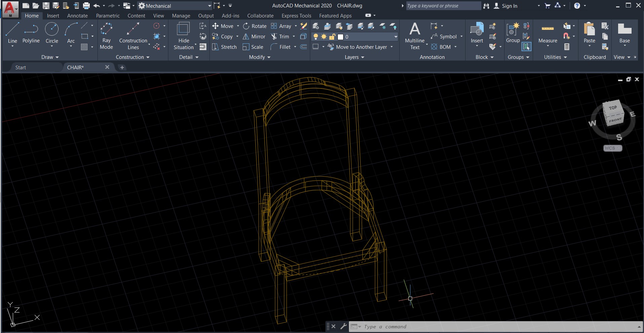Open the Output ribbon tab

coord(206,16)
